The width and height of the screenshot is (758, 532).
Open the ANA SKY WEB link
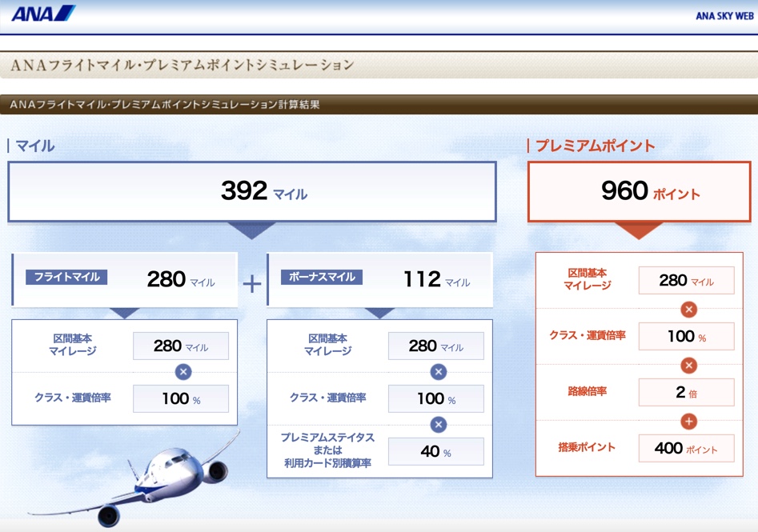[724, 16]
